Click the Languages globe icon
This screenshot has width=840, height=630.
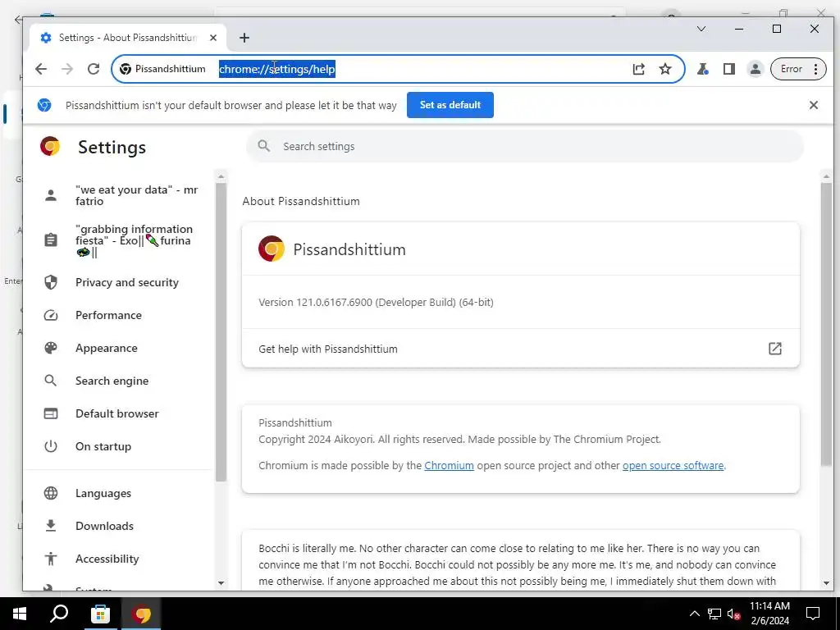[50, 493]
